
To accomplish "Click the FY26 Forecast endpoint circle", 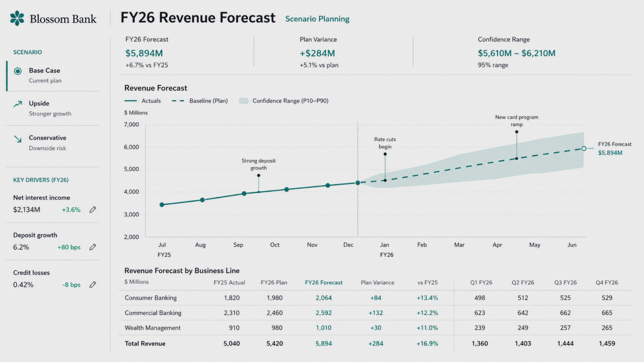I will (x=584, y=149).
